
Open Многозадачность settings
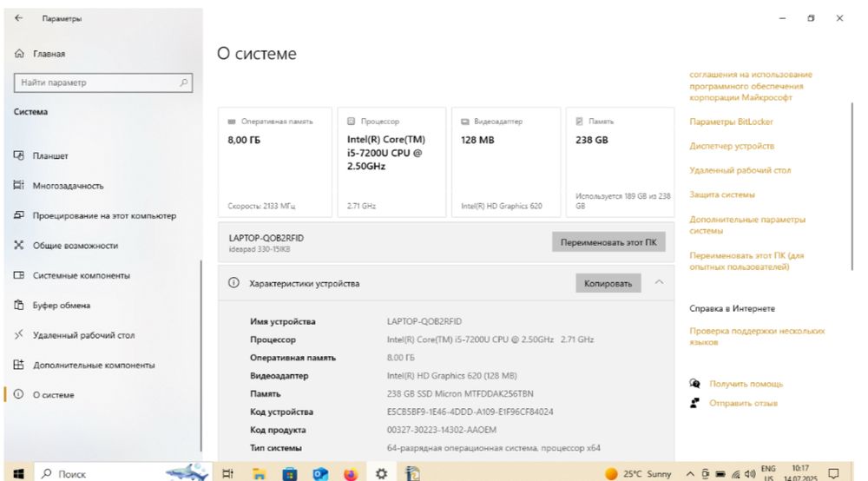(59, 186)
